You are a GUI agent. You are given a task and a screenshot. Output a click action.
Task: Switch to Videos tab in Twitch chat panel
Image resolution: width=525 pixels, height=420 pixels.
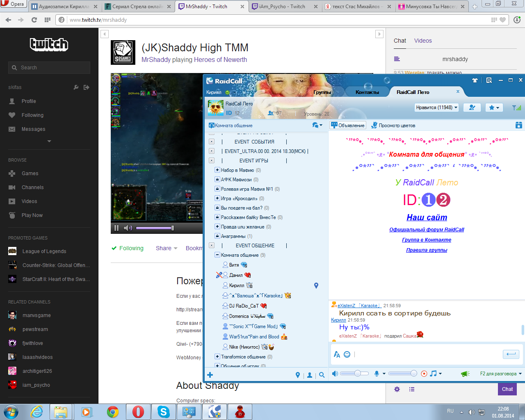click(x=423, y=41)
